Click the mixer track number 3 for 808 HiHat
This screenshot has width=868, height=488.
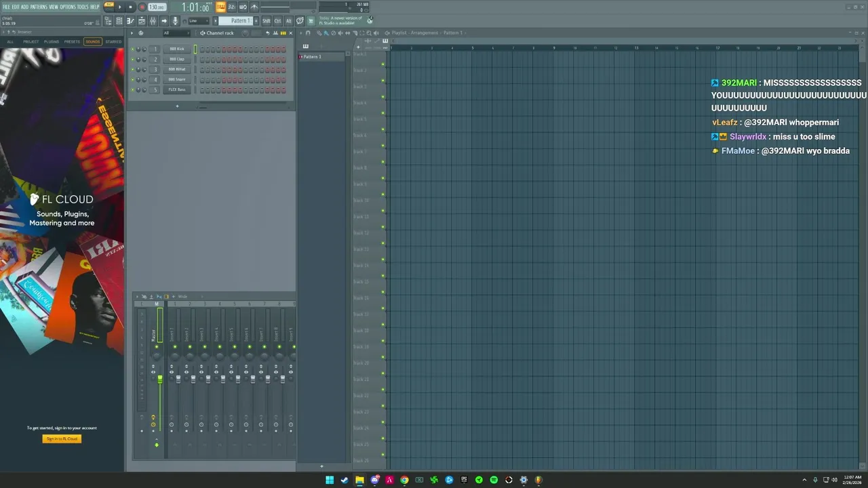tap(155, 69)
